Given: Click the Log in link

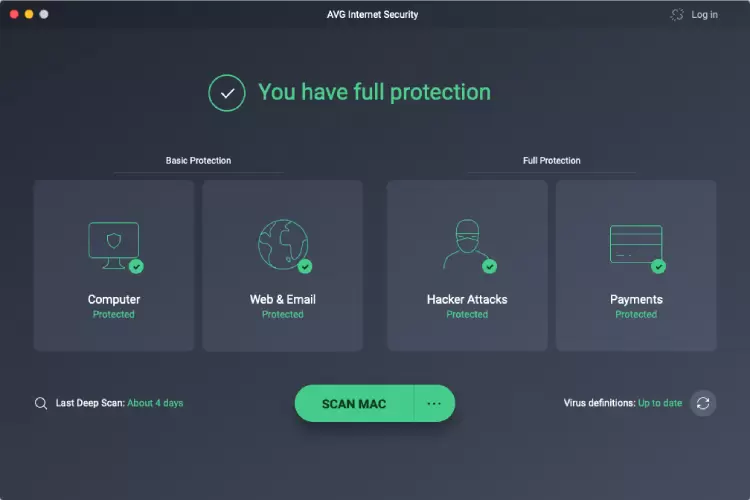Looking at the screenshot, I should point(704,15).
